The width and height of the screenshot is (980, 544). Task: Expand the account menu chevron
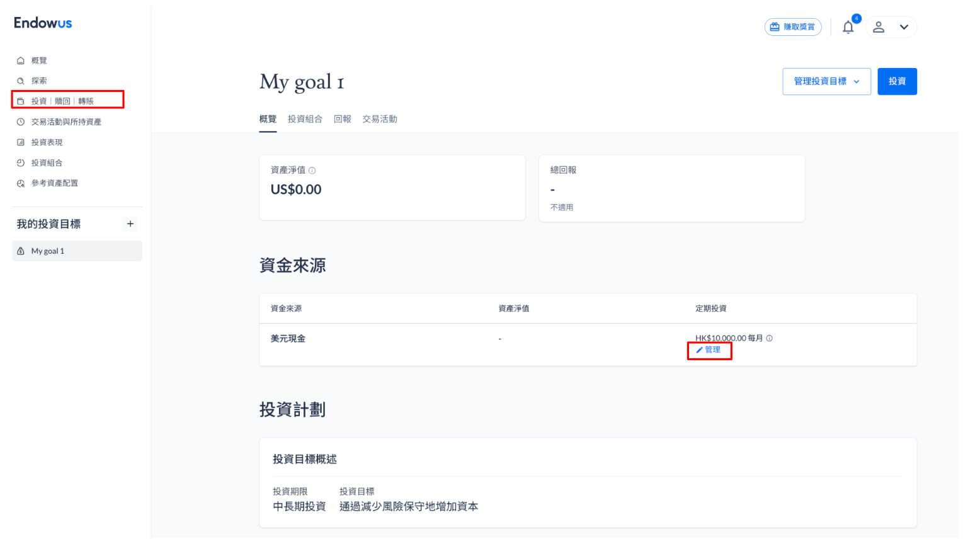click(x=904, y=27)
